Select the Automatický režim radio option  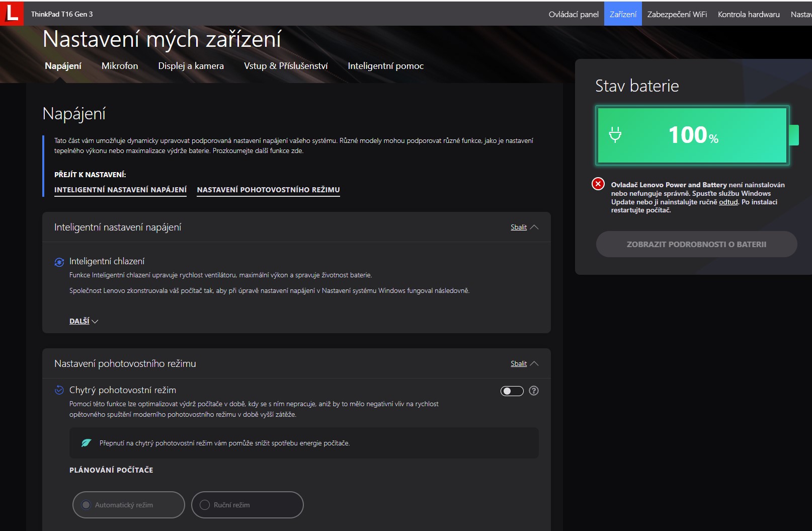(x=87, y=505)
